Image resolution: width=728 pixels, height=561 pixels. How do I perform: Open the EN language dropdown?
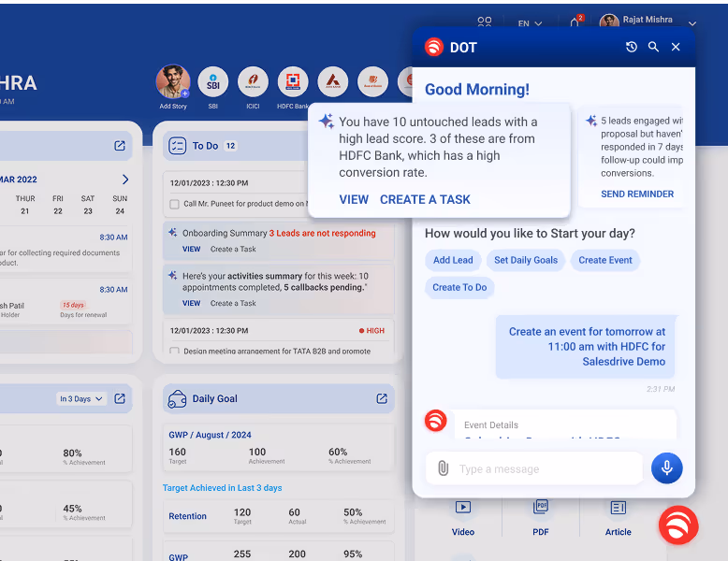[530, 23]
